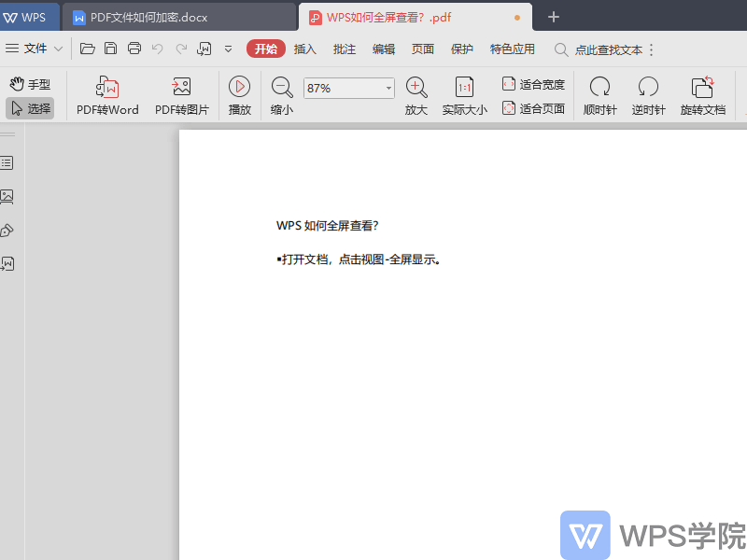Click the PDF转Word conversion icon
The width and height of the screenshot is (747, 560).
[107, 88]
